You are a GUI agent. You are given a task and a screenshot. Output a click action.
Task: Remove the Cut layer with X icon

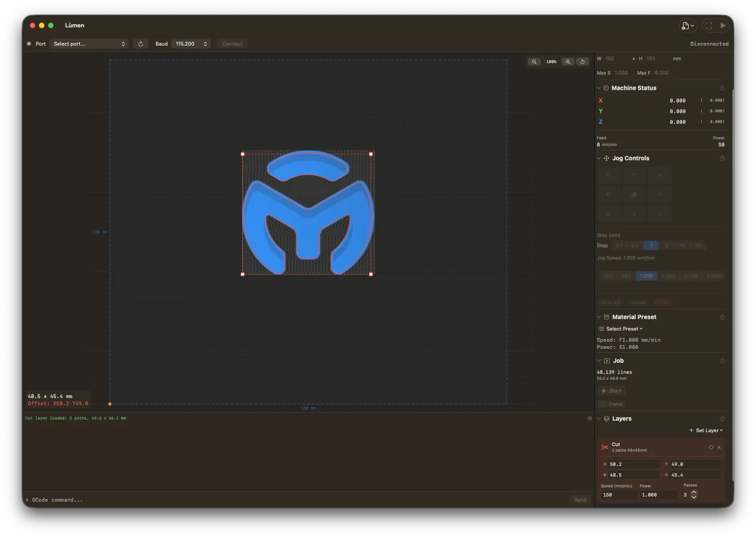tap(719, 447)
